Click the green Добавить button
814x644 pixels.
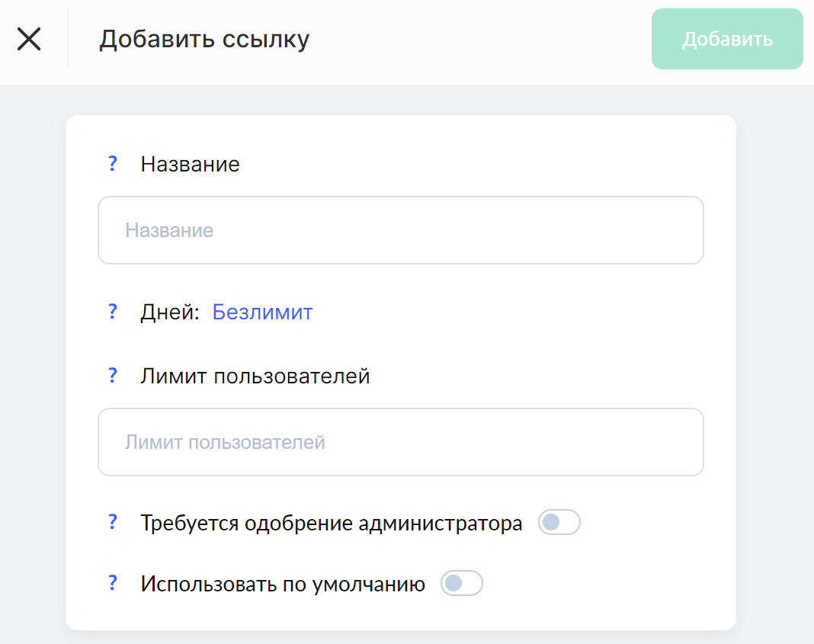coord(727,39)
